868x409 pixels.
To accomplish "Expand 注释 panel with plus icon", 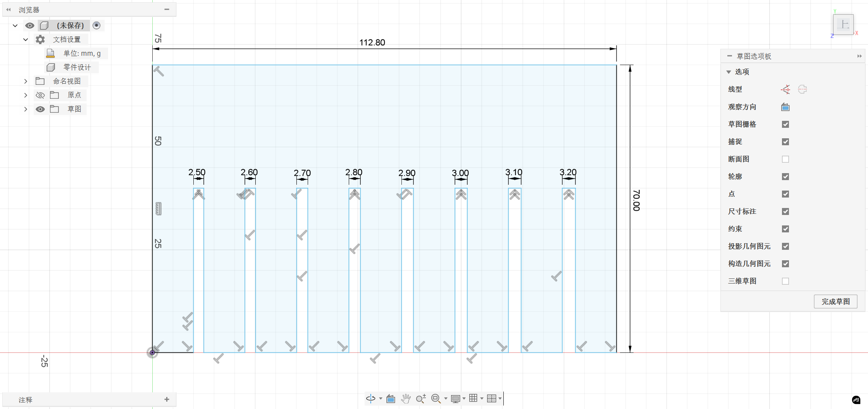I will [167, 399].
